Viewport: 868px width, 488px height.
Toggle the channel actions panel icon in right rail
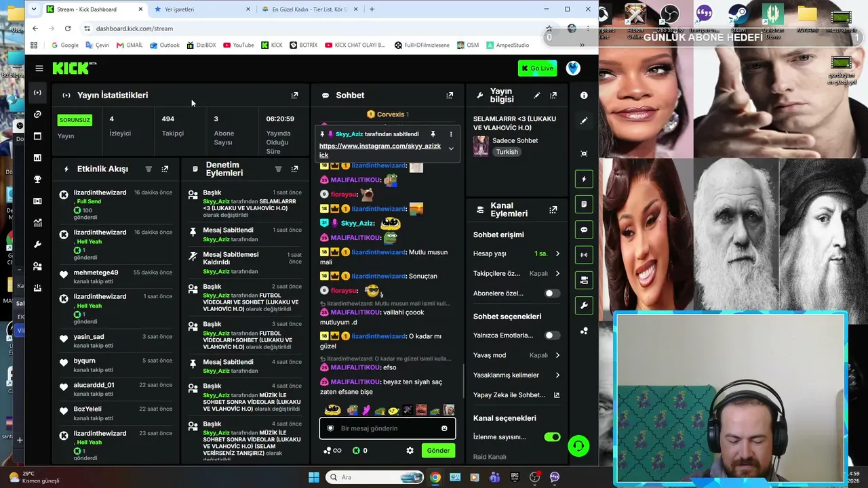(x=584, y=280)
